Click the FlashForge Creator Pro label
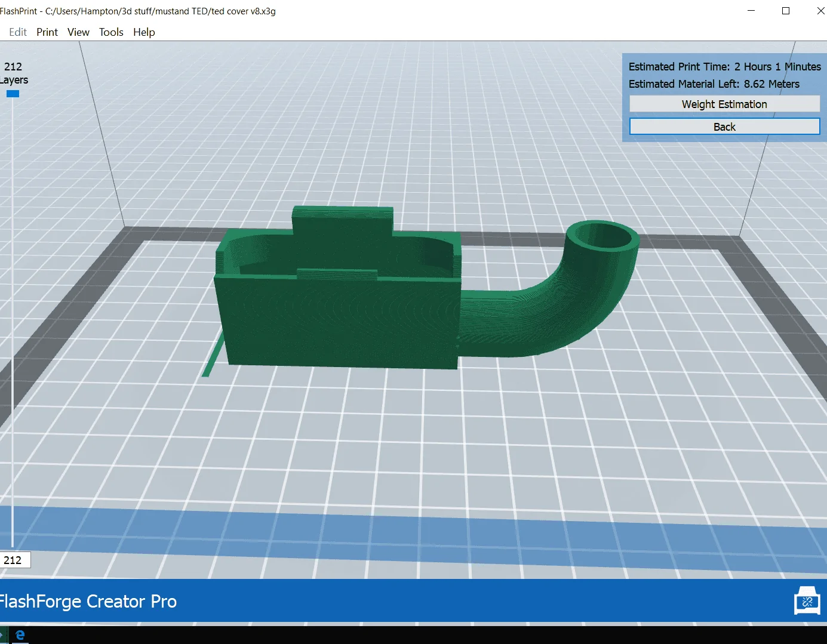 (x=88, y=601)
